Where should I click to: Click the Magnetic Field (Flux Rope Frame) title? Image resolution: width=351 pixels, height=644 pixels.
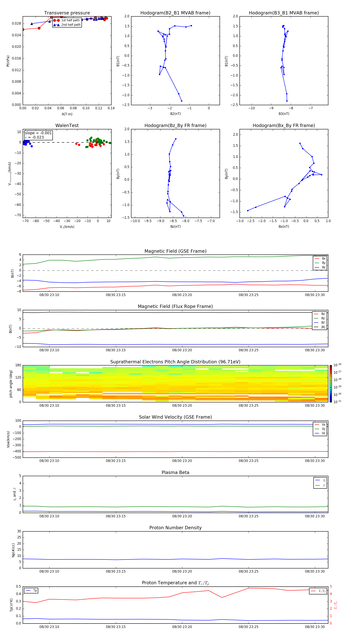pos(175,307)
